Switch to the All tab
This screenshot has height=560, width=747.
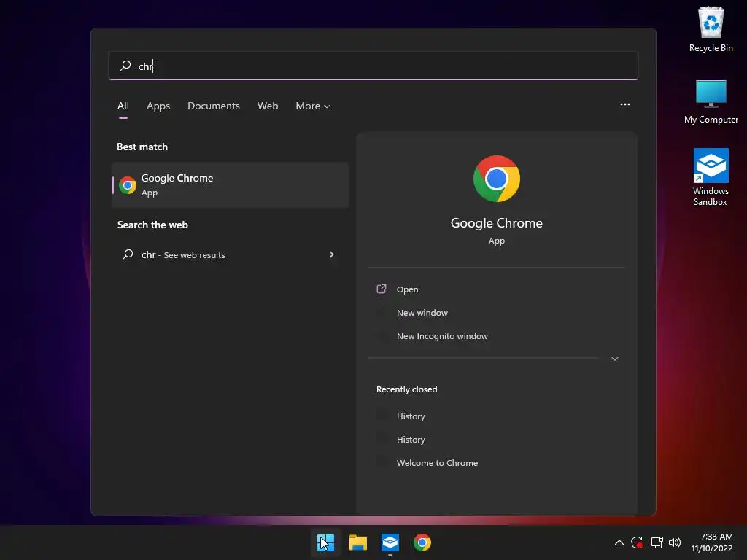(123, 106)
